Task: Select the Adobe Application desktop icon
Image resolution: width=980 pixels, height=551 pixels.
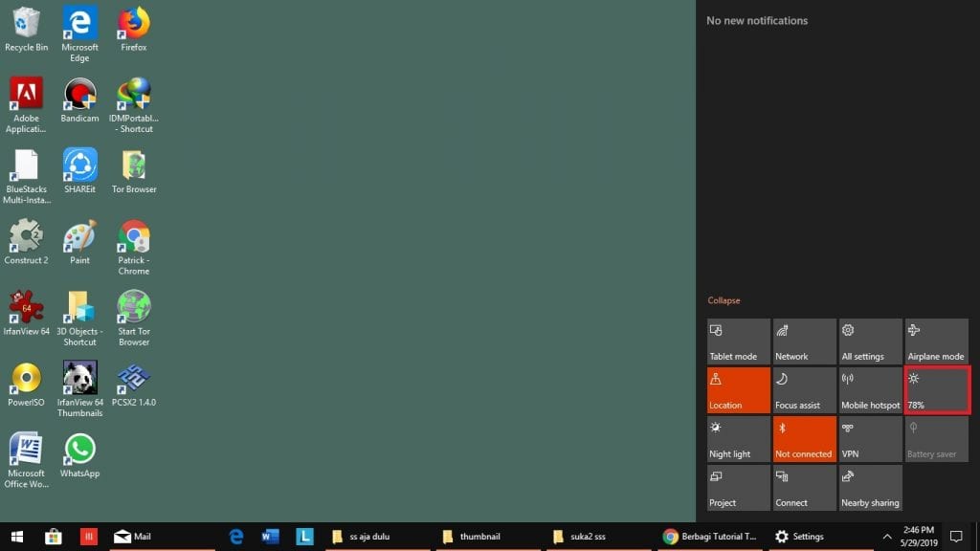Action: 26,105
